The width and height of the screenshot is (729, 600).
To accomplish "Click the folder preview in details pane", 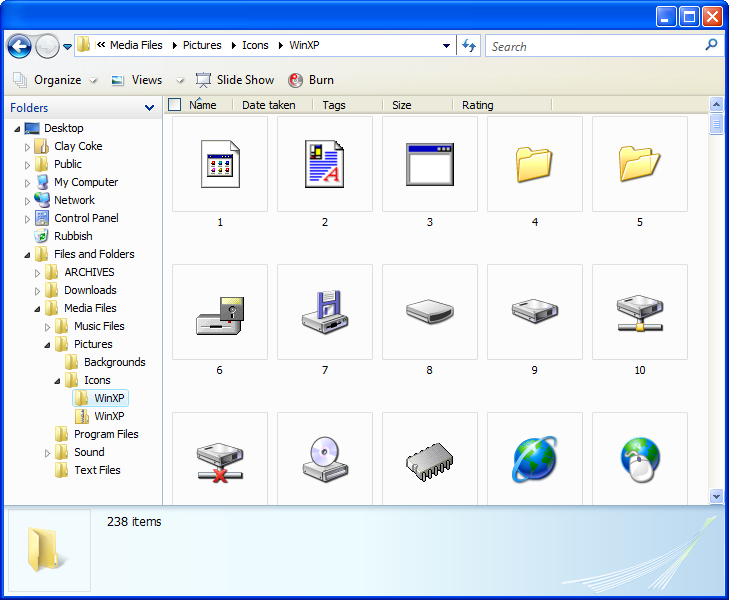I will (49, 550).
